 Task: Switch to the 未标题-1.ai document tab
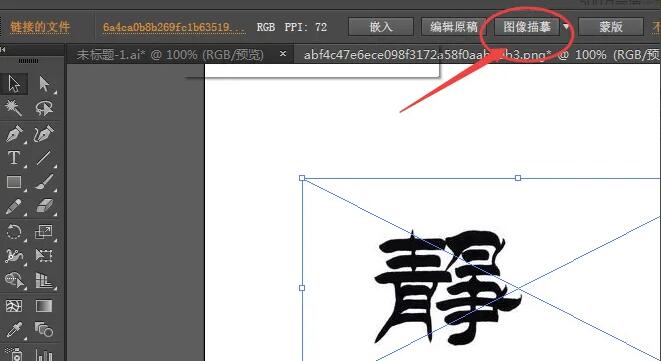click(170, 55)
